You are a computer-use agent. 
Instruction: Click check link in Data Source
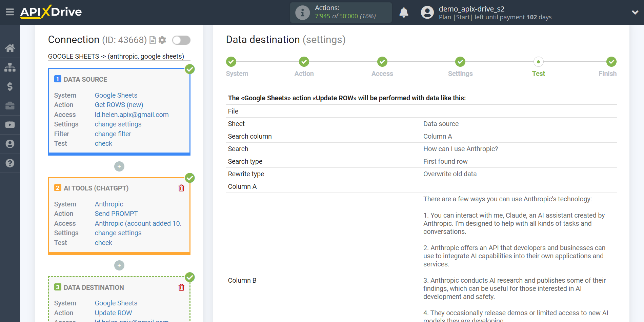pyautogui.click(x=103, y=143)
